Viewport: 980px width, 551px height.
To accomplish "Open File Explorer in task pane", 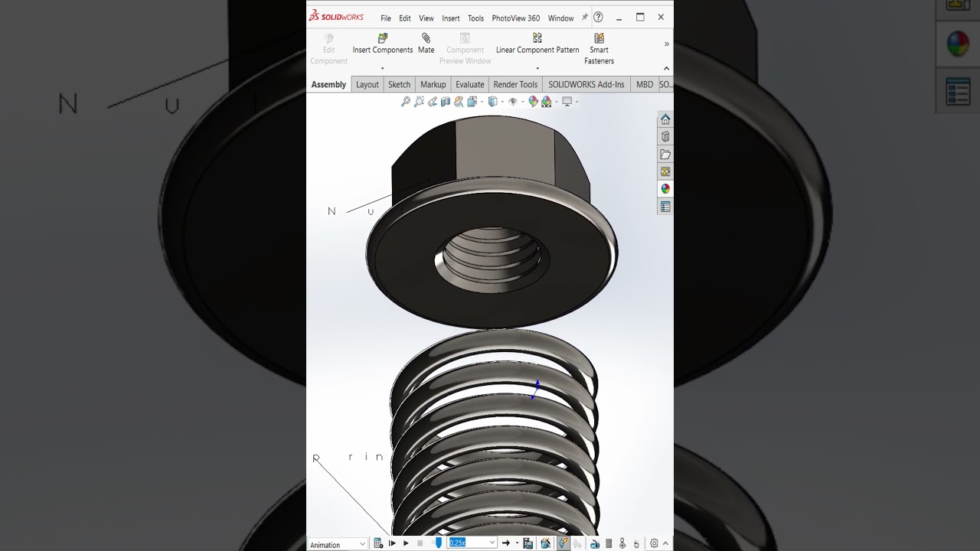I will (x=665, y=154).
